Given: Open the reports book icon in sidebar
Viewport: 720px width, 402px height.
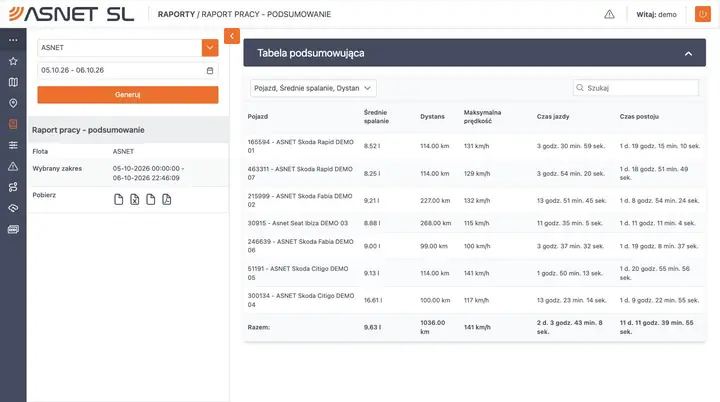Looking at the screenshot, I should click(x=13, y=124).
